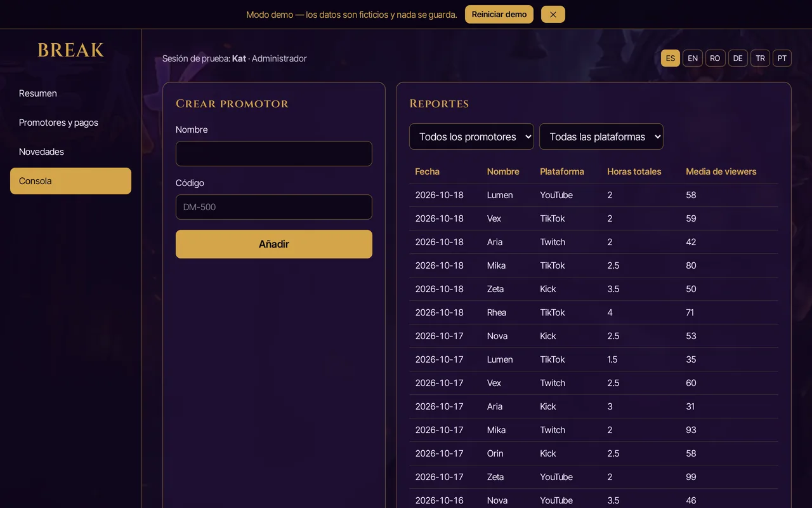812x508 pixels.
Task: Open the Todos los promotores dropdown
Action: point(471,137)
